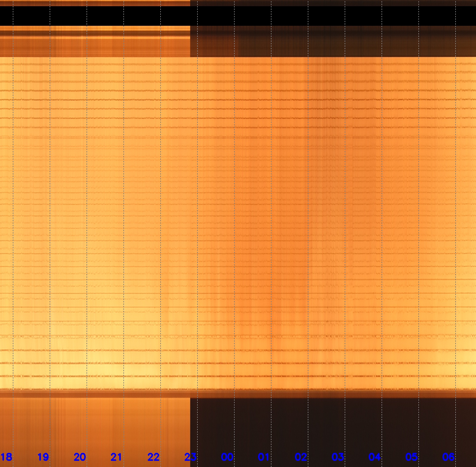Select the 19 hour marker
476x467 pixels.
click(43, 457)
